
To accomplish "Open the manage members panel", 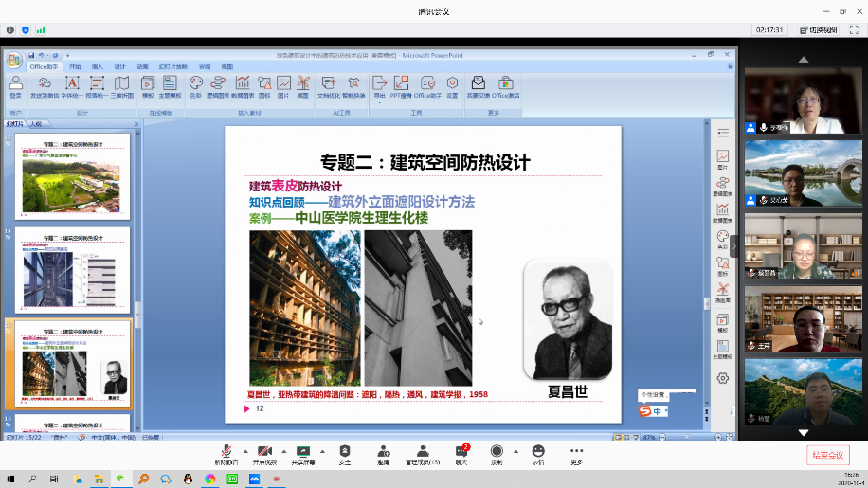I will (422, 453).
